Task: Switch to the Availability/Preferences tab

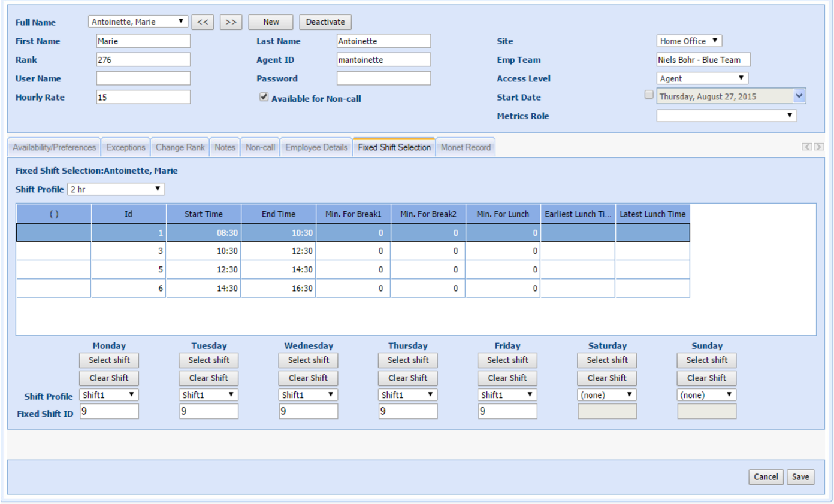Action: [55, 147]
